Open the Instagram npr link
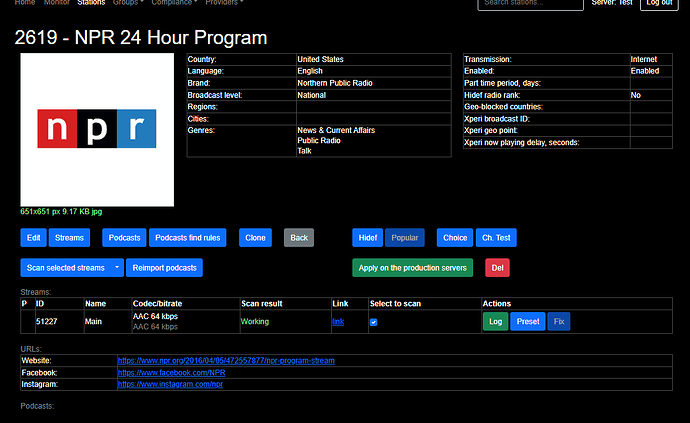 point(170,384)
